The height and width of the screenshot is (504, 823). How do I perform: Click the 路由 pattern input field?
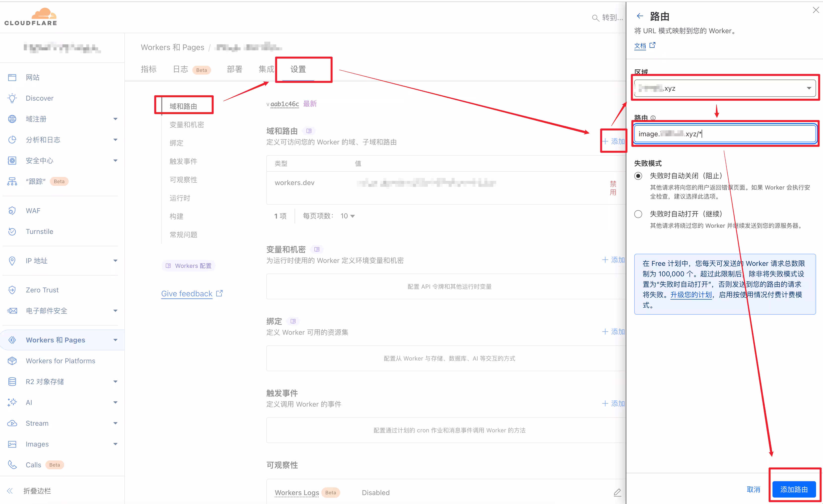tap(725, 134)
